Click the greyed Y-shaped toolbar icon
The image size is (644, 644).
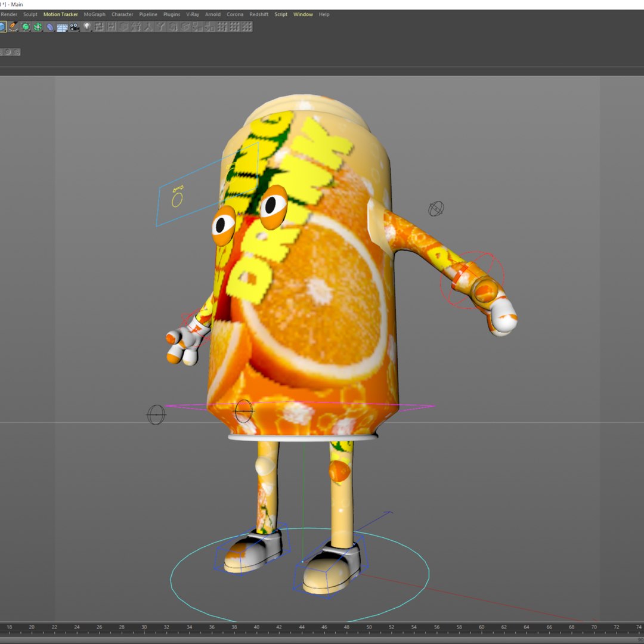(160, 27)
